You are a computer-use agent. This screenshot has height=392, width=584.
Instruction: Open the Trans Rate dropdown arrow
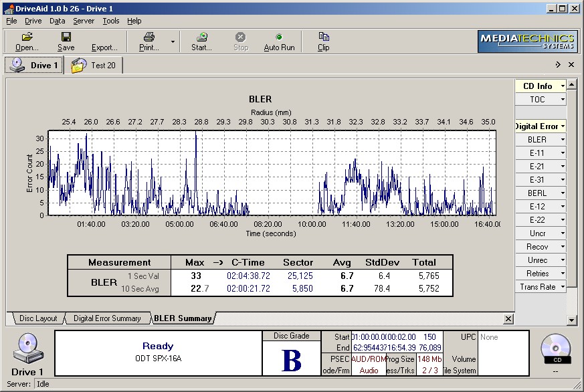[x=563, y=287]
